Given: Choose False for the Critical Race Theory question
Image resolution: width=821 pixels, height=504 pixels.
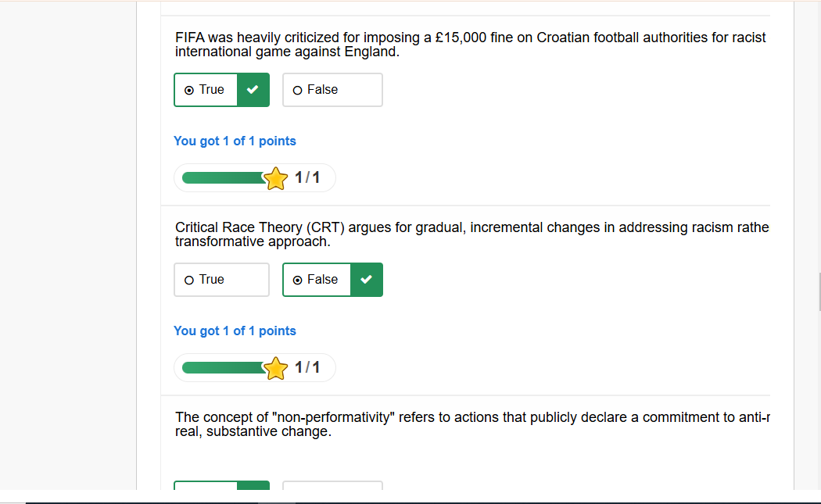Looking at the screenshot, I should click(x=316, y=280).
